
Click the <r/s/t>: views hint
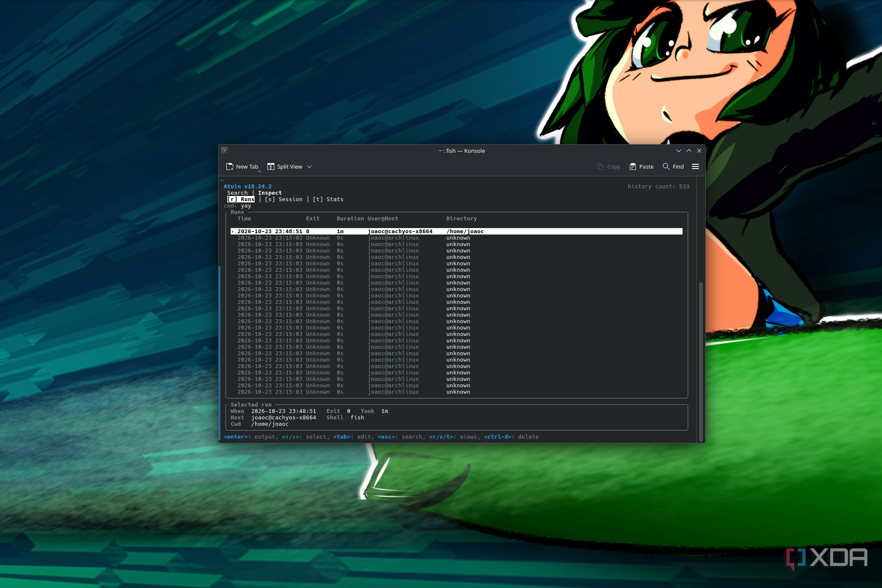453,437
